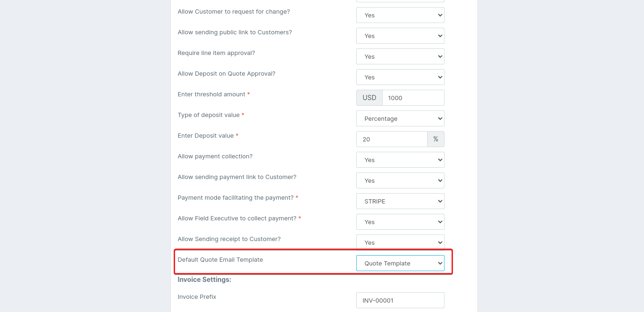Open the 'Allow Customer to request for change' dropdown
This screenshot has height=312, width=644.
click(400, 15)
